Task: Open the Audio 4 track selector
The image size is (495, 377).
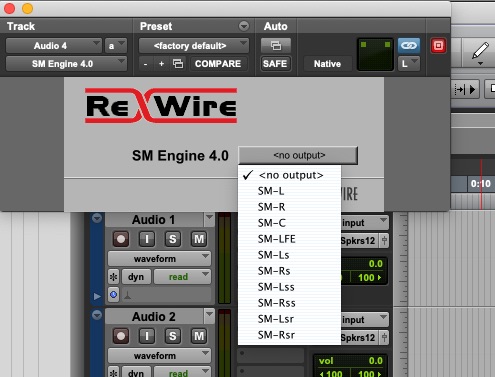Action: point(53,46)
